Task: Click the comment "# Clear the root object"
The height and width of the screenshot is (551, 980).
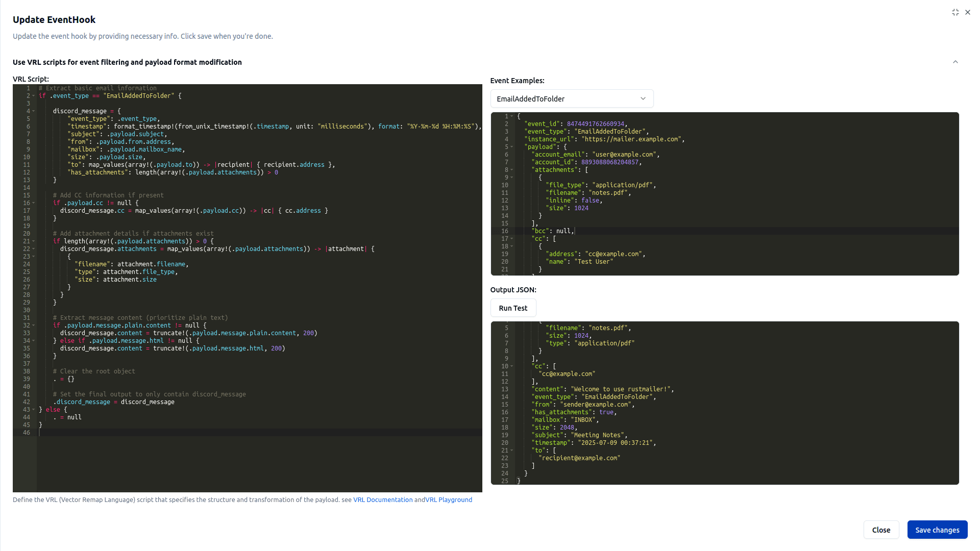Action: tap(94, 371)
